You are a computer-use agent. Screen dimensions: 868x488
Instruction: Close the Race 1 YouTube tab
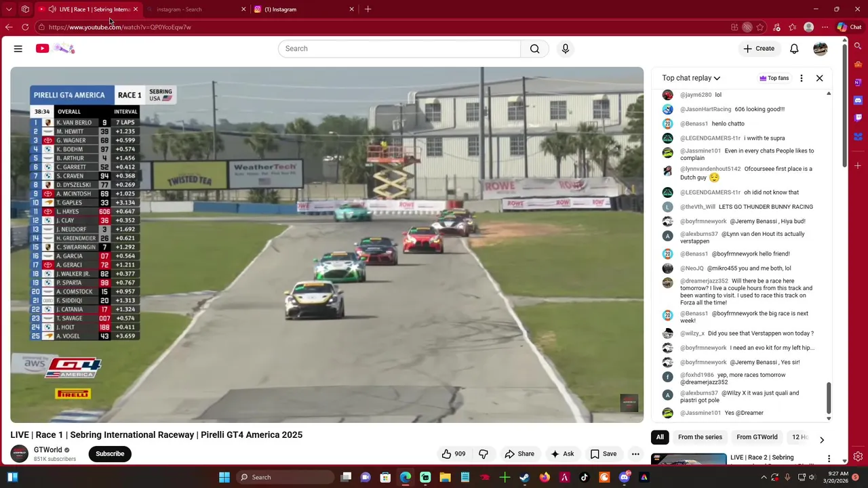point(136,9)
